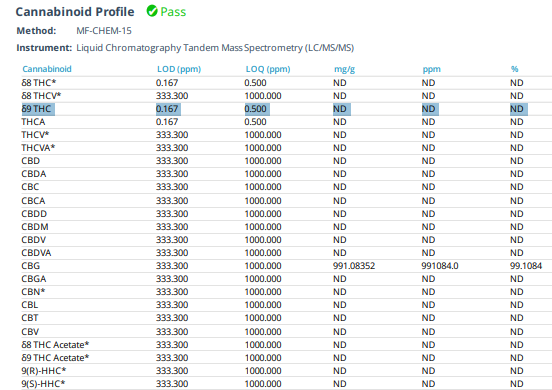Click the % ND value for 9(R)-HHC*

[x=517, y=371]
